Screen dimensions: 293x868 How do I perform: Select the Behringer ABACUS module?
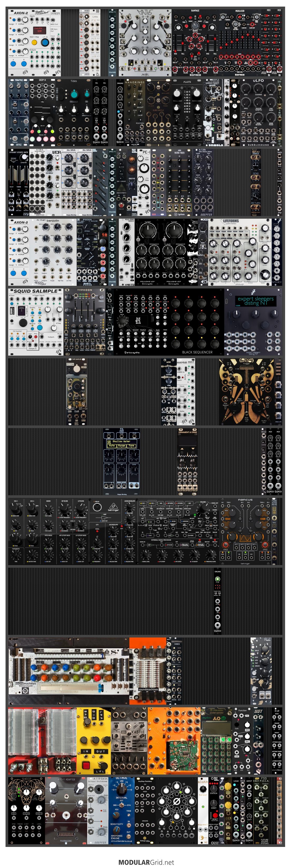[x=246, y=531]
